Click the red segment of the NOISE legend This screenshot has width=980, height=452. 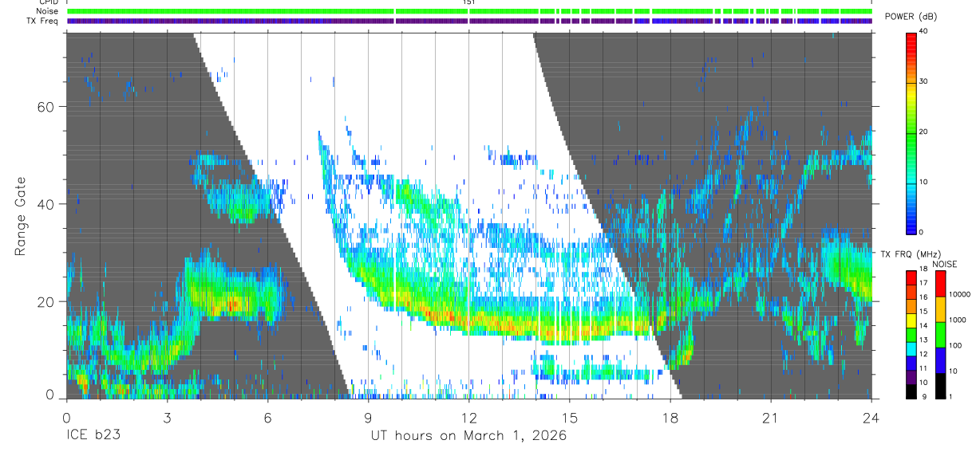[939, 284]
